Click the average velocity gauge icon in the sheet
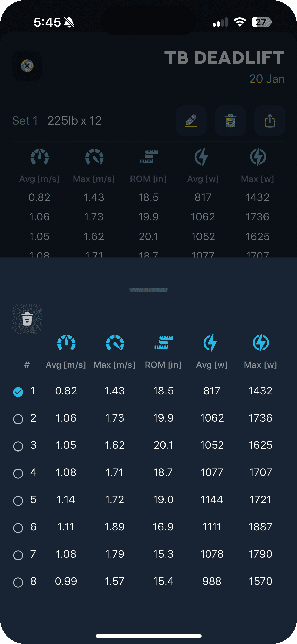 point(66,343)
